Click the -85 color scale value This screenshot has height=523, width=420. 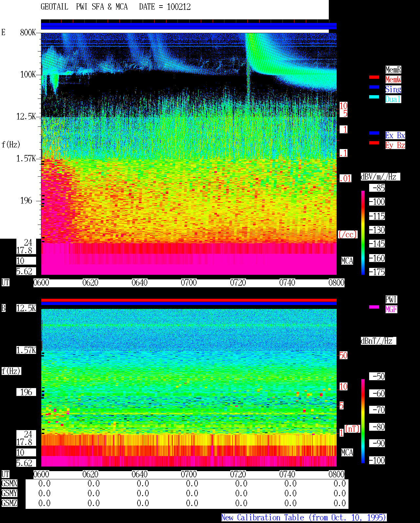[377, 188]
